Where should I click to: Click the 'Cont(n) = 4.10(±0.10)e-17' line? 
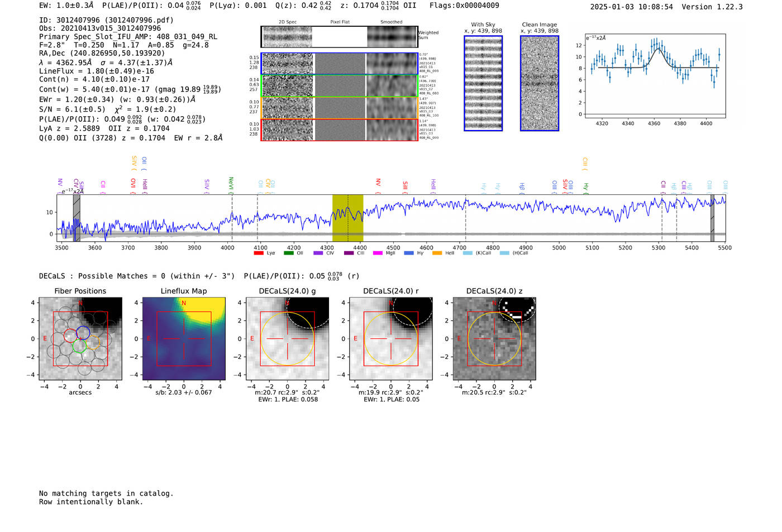pos(94,79)
